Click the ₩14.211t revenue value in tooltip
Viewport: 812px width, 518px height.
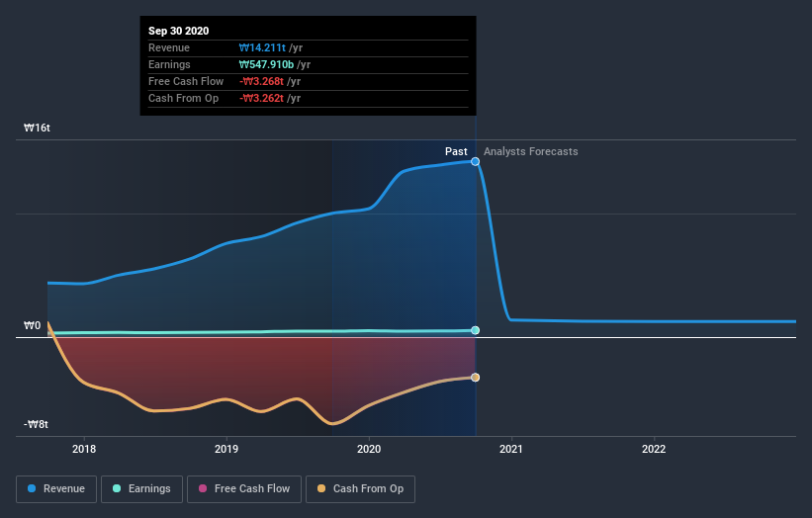tap(262, 47)
